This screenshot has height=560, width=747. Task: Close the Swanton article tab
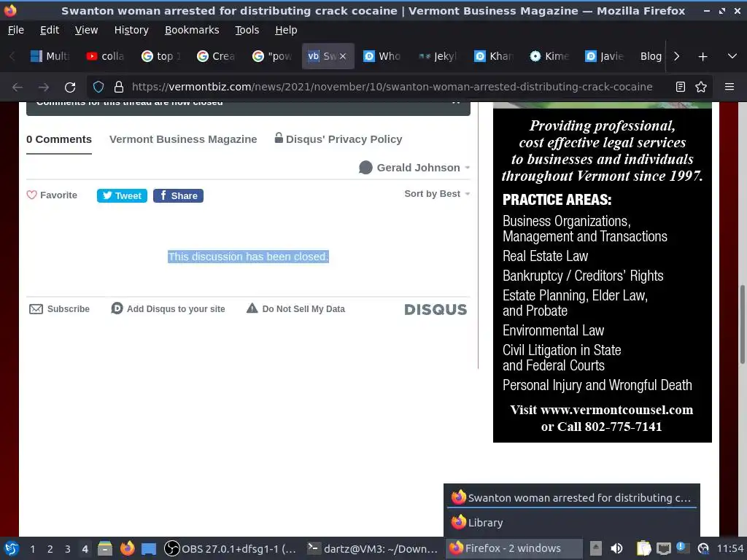point(343,56)
